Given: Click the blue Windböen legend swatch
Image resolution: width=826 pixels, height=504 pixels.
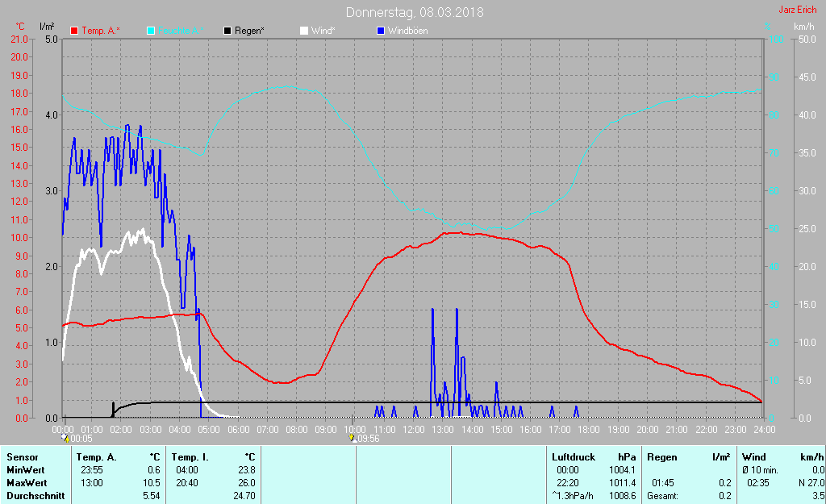Looking at the screenshot, I should pos(381,31).
